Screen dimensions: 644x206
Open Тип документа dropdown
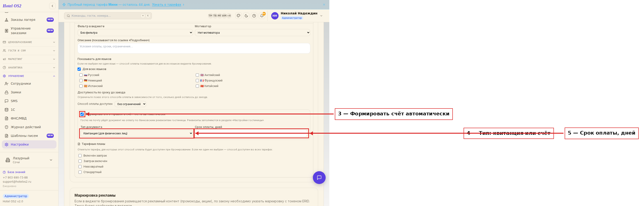[x=137, y=133]
